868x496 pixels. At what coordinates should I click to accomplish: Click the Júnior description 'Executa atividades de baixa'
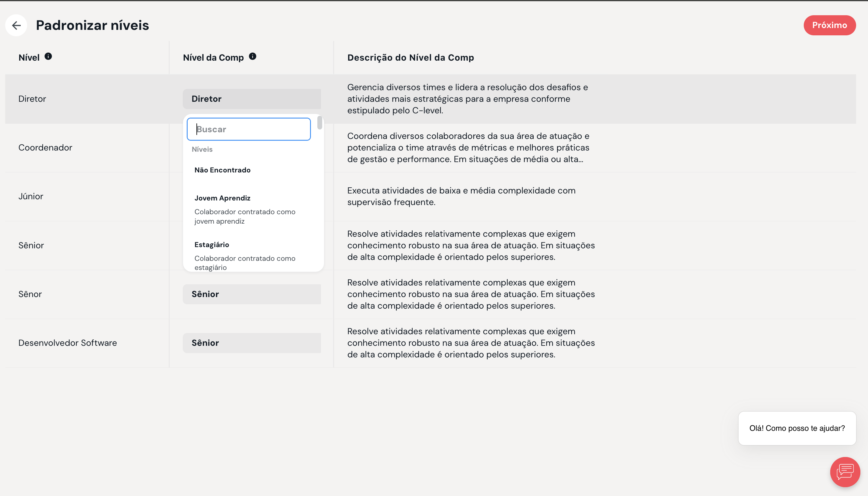(461, 196)
